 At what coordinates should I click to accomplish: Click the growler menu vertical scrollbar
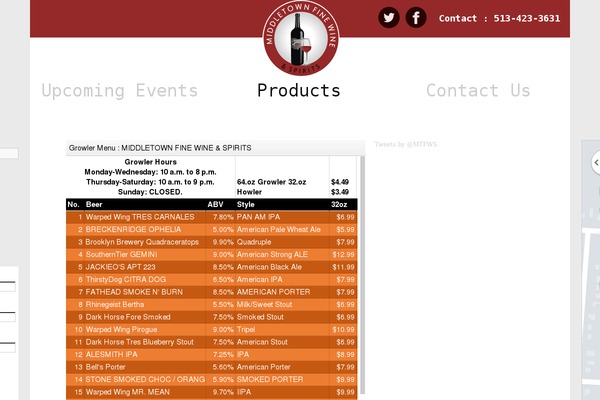(x=362, y=274)
